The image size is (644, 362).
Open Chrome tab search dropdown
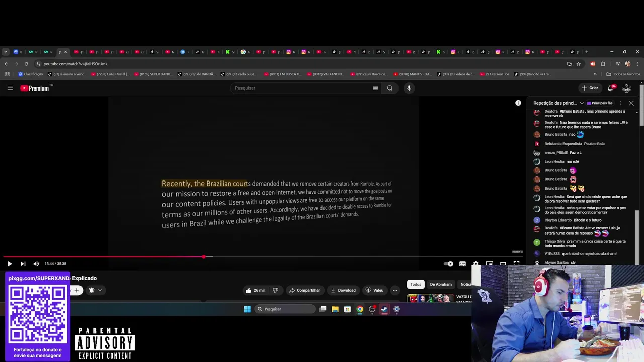[6, 52]
